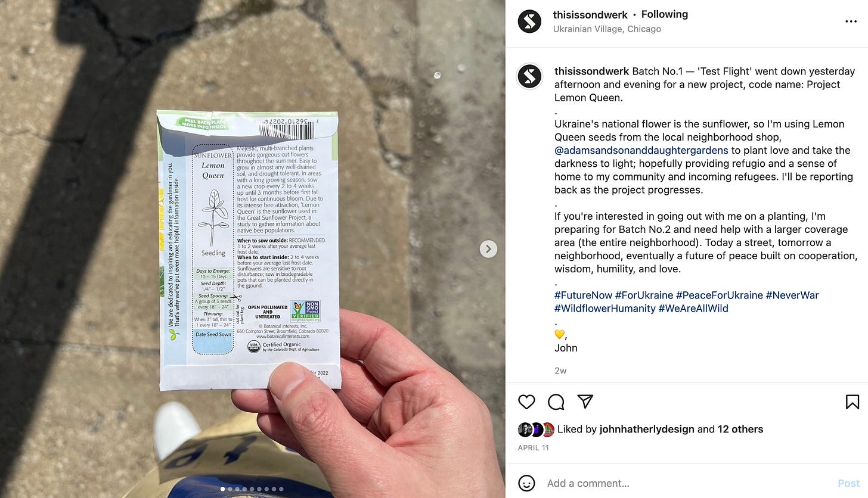The width and height of the screenshot is (868, 498).
Task: Open the #FutureNow hashtag
Action: click(x=584, y=295)
